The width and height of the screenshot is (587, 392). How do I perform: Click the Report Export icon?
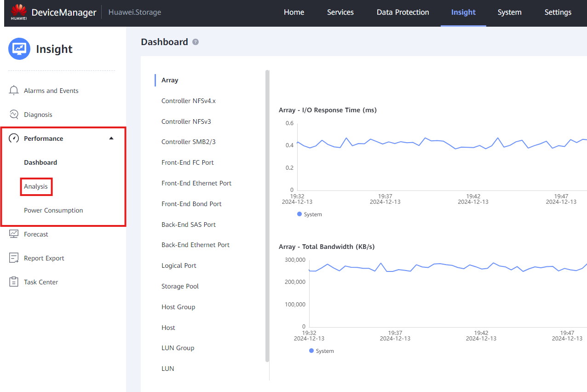pyautogui.click(x=14, y=258)
